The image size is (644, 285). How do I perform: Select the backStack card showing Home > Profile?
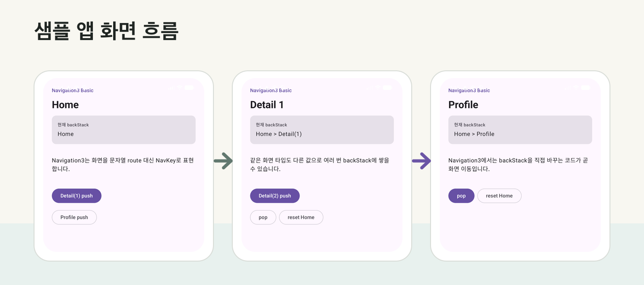[x=520, y=130]
